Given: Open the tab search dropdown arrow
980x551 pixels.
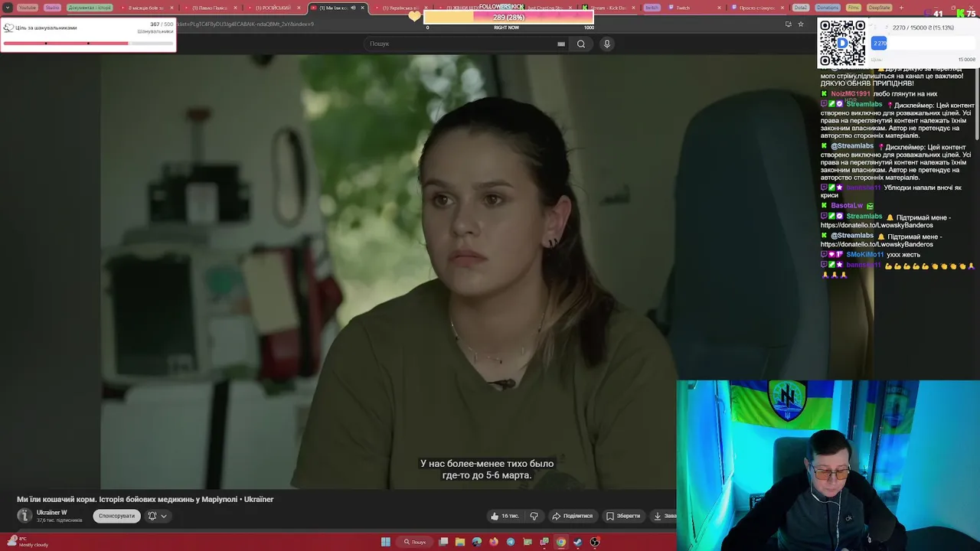Looking at the screenshot, I should pos(8,8).
